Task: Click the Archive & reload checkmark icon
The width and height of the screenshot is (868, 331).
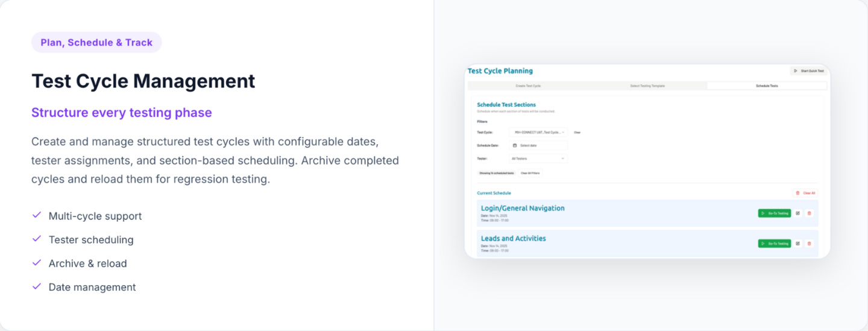Action: tap(37, 263)
